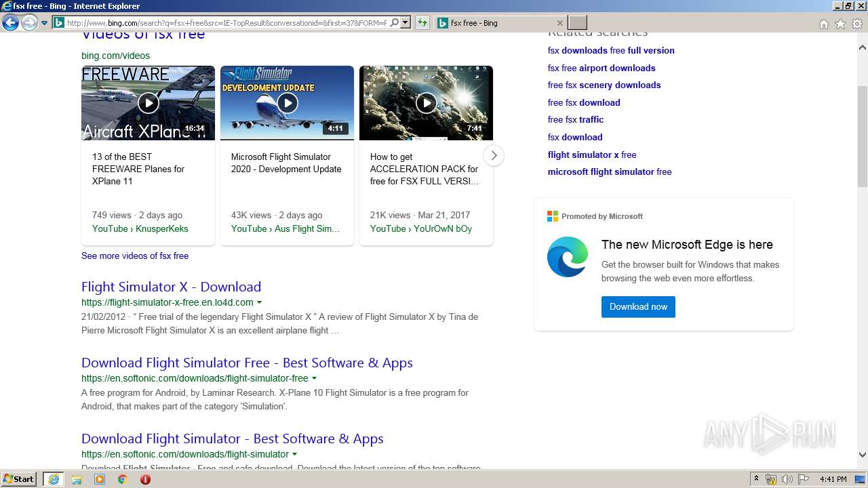Click 'YouTube › Aus Flight Sim…' source text
Screen dimensions: 868x488
pos(285,228)
